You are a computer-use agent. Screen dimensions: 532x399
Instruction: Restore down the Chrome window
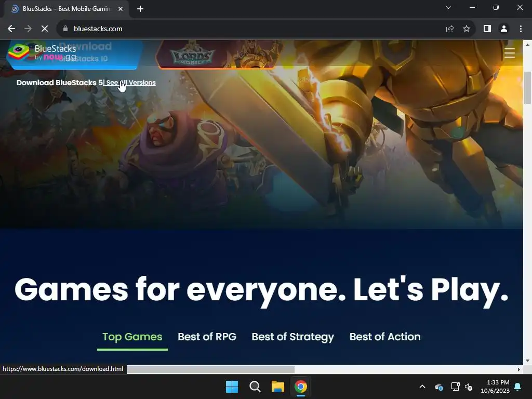[496, 7]
